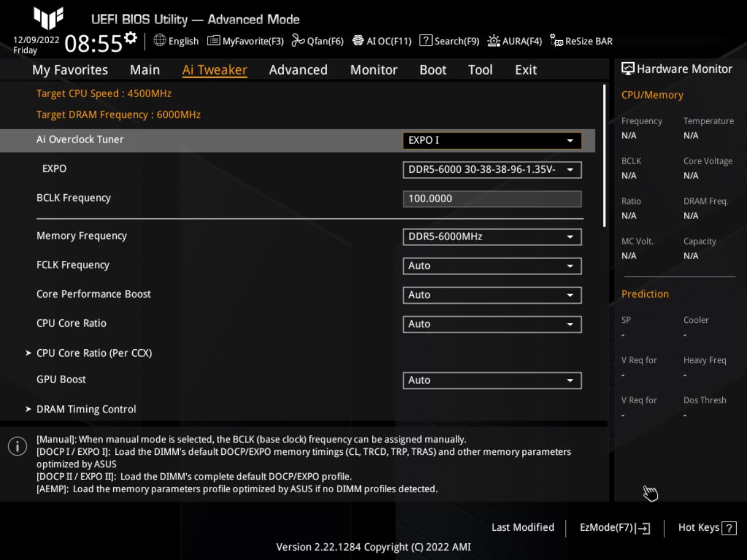The image size is (747, 560).
Task: Click the info icon beside help text
Action: click(17, 446)
